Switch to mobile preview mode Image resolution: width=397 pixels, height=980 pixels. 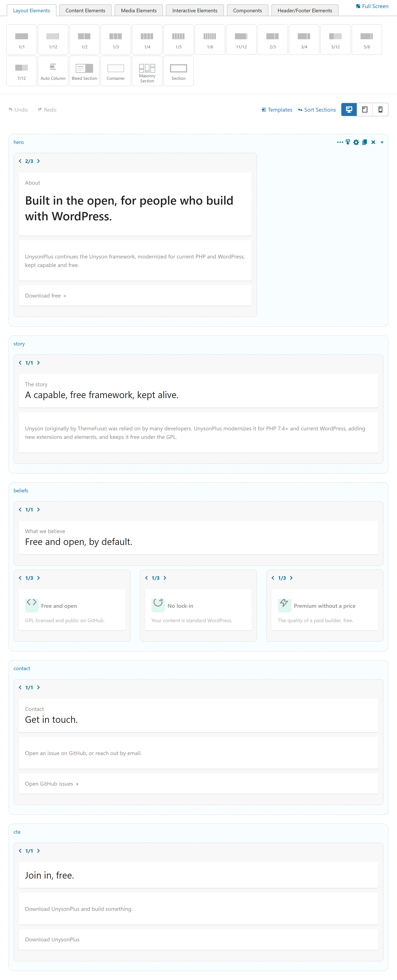[380, 110]
